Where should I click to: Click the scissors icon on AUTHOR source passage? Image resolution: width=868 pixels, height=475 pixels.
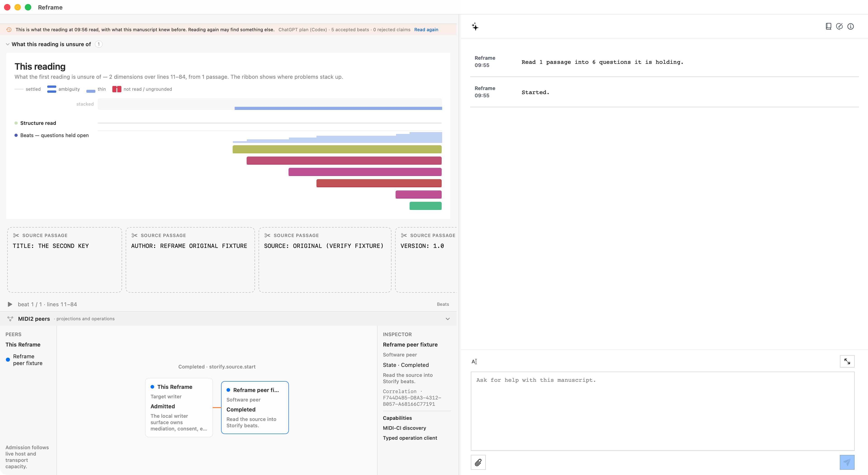[x=134, y=235]
